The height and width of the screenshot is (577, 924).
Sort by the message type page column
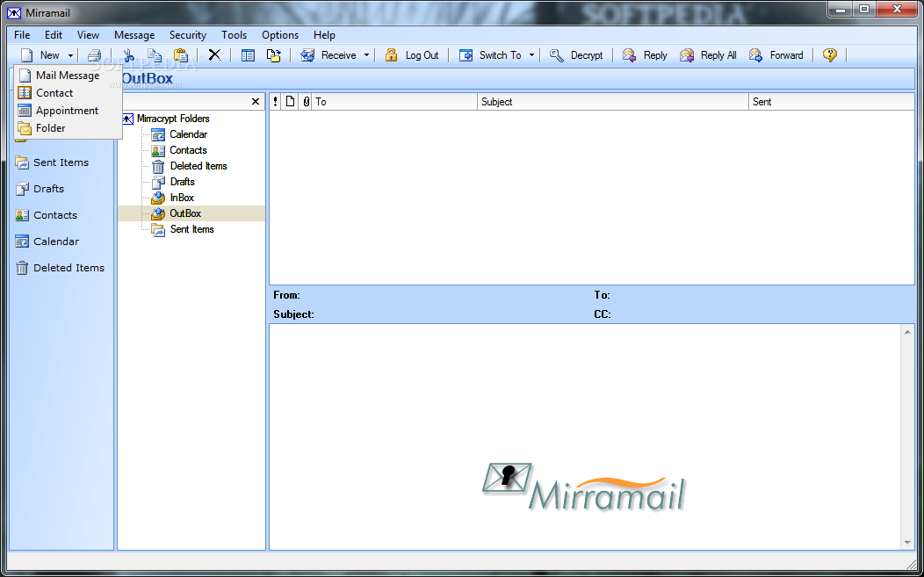click(290, 102)
